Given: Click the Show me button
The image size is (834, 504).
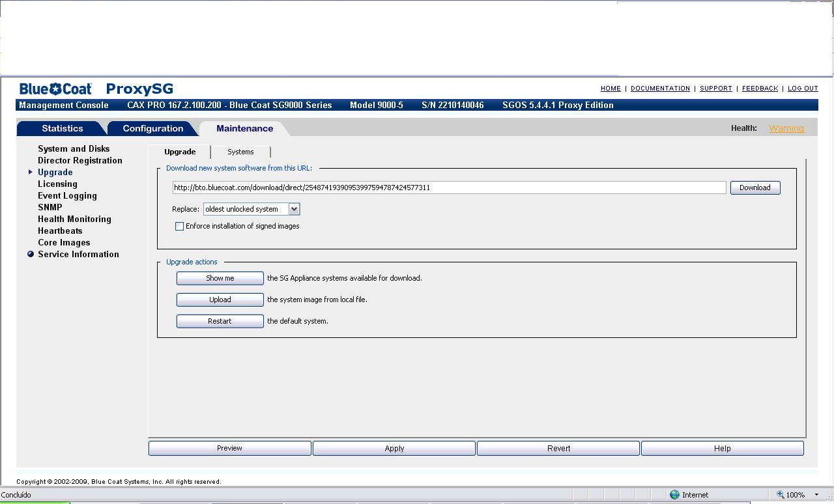Looking at the screenshot, I should (220, 278).
